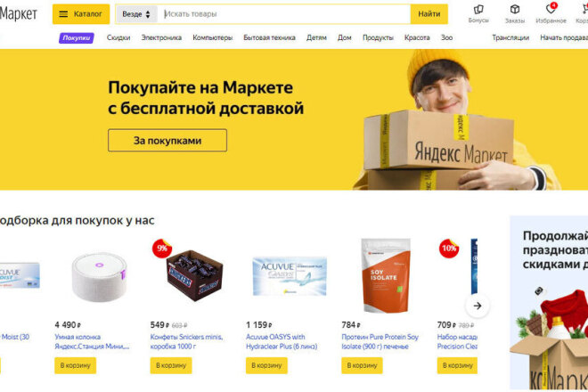Open Избранное heart icon
Screen dimensions: 588x392
click(x=551, y=9)
